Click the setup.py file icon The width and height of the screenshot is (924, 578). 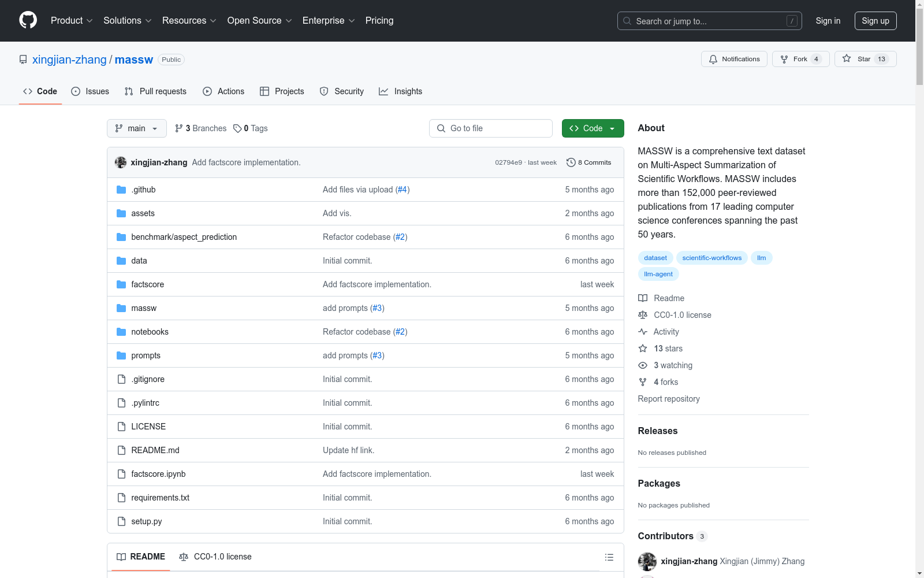(121, 521)
